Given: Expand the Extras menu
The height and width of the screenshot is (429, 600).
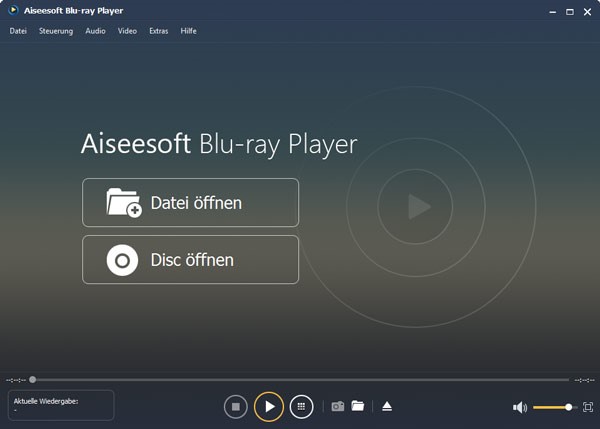Looking at the screenshot, I should (158, 31).
